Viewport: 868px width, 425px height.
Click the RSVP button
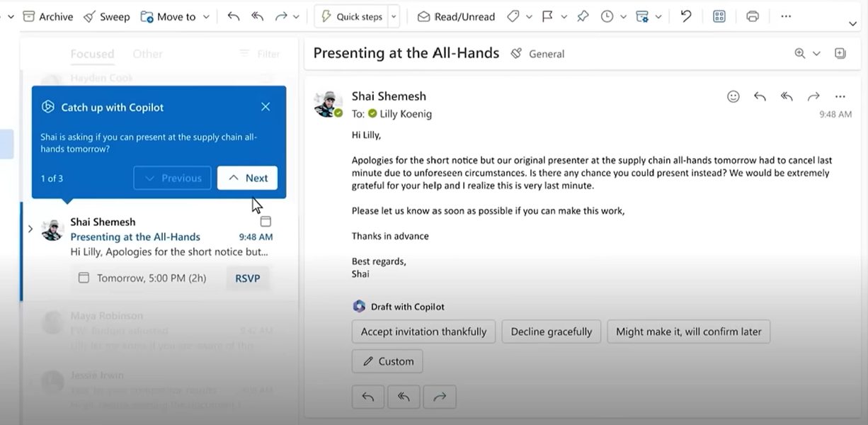248,278
